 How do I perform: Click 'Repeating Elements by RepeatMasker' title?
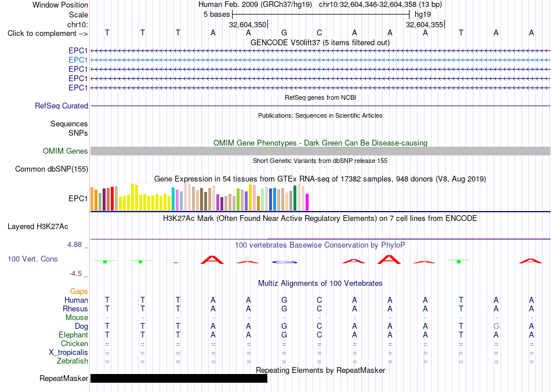(x=321, y=370)
